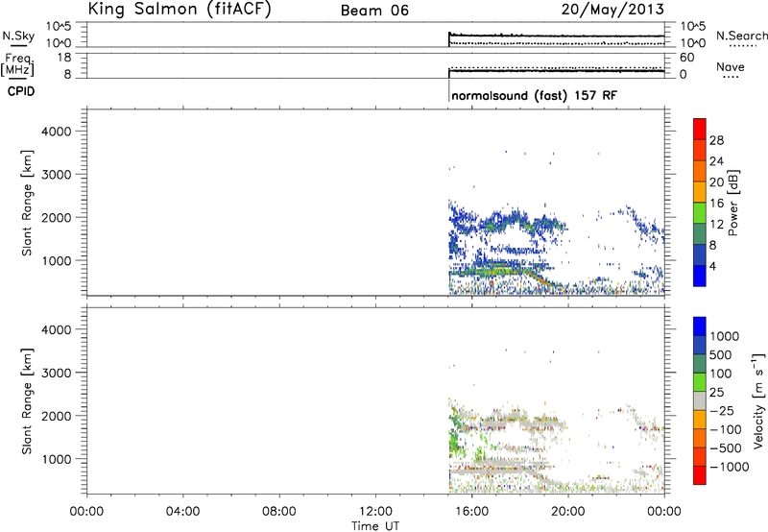This screenshot has width=768, height=532.
Task: Click the "-100" label on the velocity colorbar
Action: click(x=726, y=429)
